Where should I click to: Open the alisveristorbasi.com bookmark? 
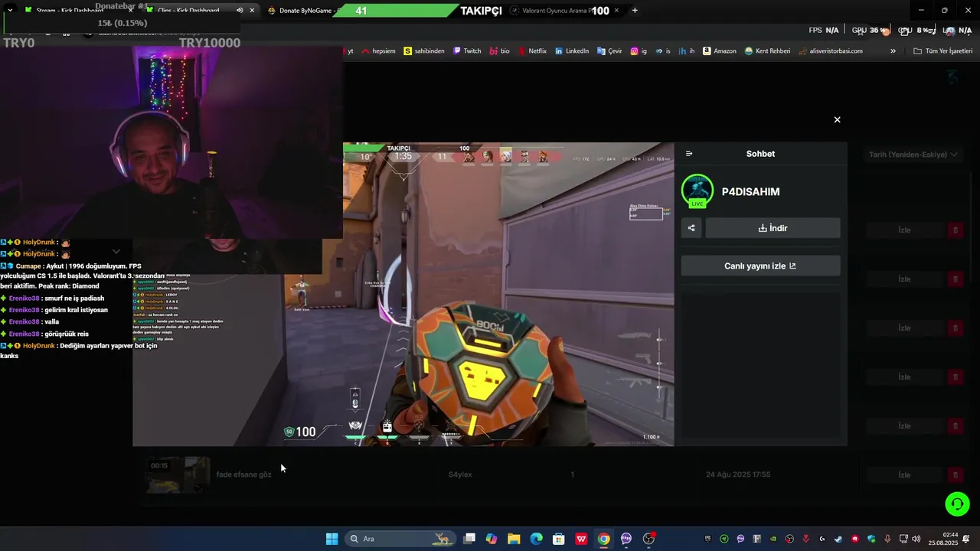click(830, 51)
